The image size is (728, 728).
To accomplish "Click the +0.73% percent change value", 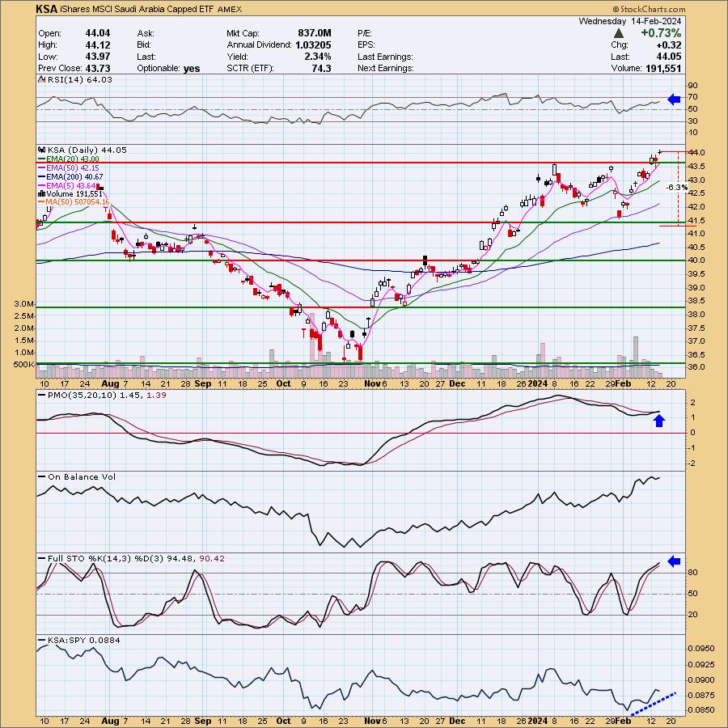I will (661, 33).
